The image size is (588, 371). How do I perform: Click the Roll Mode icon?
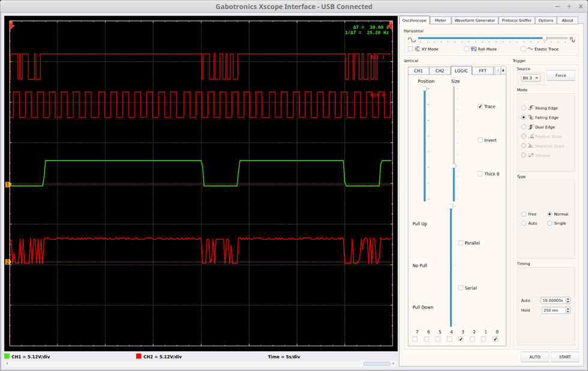point(473,49)
